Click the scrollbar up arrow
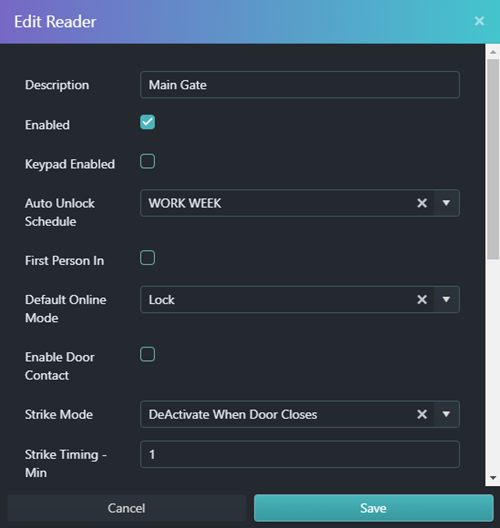500x528 pixels. click(x=493, y=52)
